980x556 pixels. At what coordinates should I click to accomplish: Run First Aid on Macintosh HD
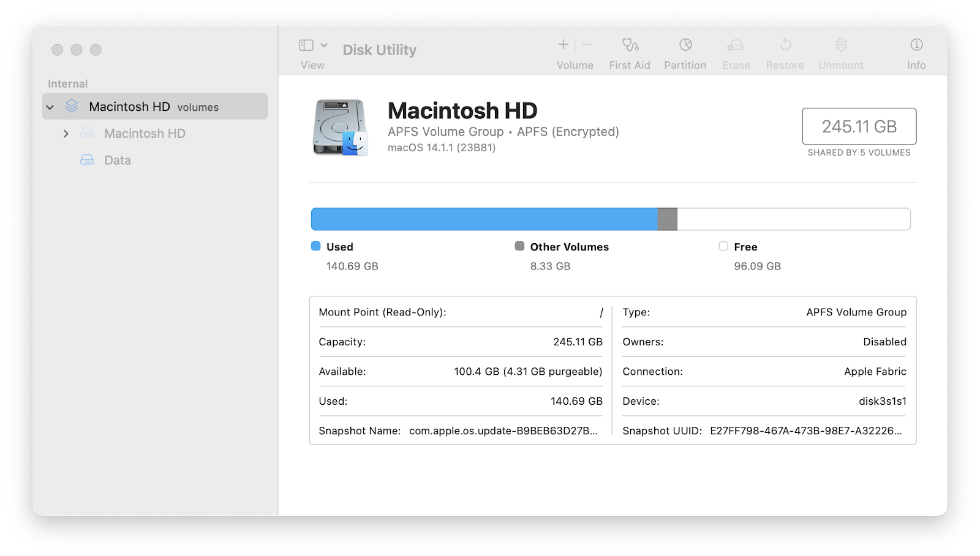click(x=629, y=52)
